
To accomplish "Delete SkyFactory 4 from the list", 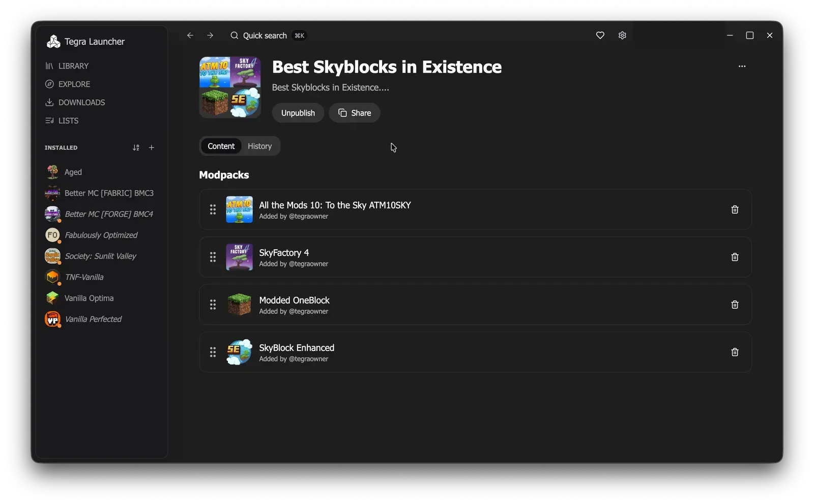I will tap(735, 257).
